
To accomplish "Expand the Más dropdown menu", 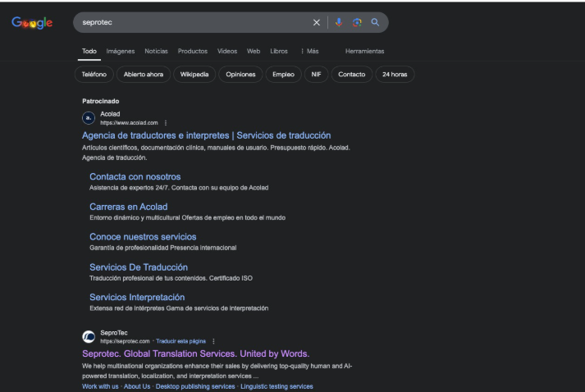I will click(x=308, y=52).
